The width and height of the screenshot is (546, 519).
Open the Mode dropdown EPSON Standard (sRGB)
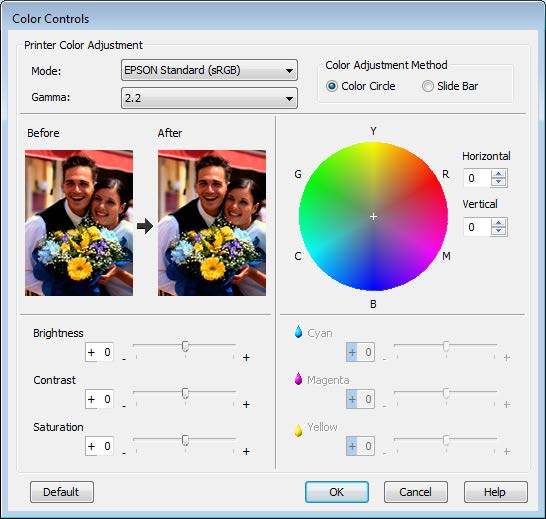[209, 70]
